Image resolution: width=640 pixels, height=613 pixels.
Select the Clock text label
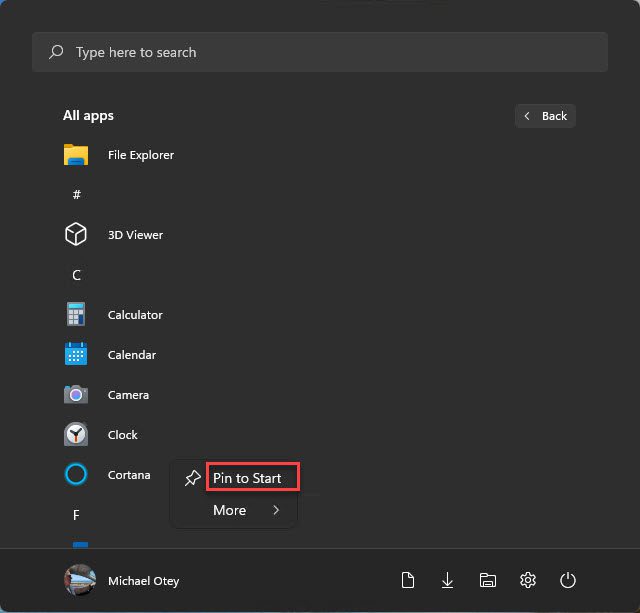(x=122, y=435)
